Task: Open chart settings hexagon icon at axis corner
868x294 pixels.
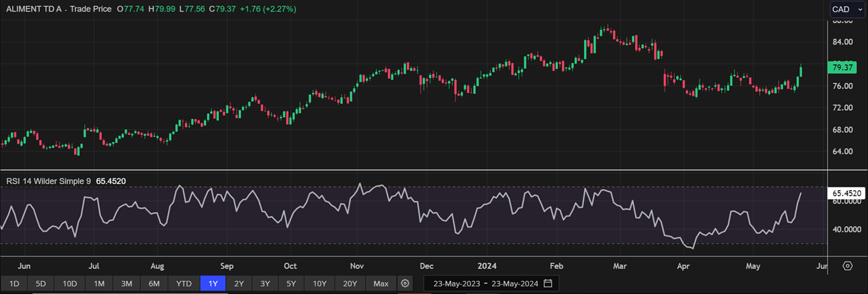Action: click(x=847, y=266)
